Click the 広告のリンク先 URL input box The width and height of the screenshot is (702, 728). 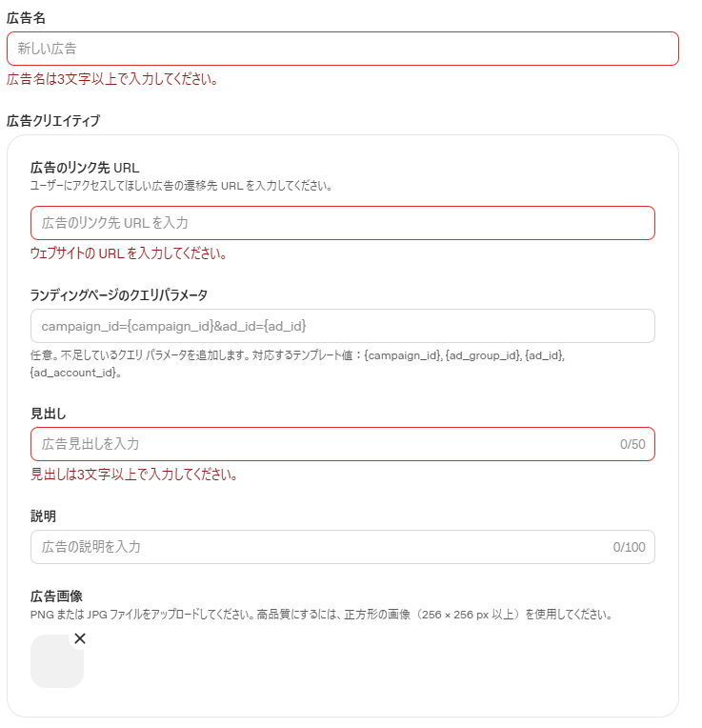pos(343,223)
